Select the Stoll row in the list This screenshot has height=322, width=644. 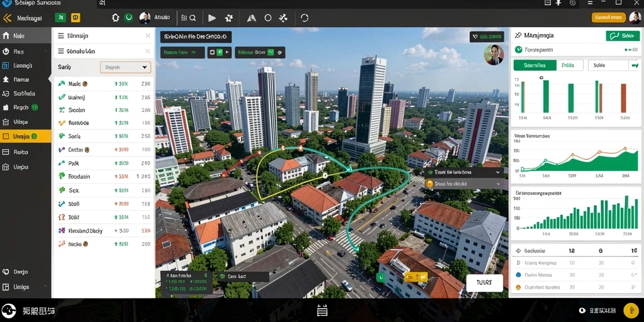click(104, 204)
